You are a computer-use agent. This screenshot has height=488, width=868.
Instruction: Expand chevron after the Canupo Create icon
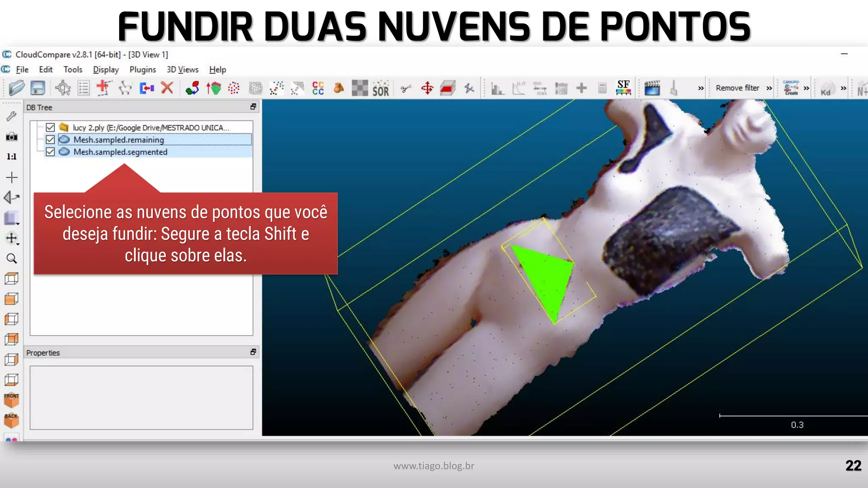806,88
